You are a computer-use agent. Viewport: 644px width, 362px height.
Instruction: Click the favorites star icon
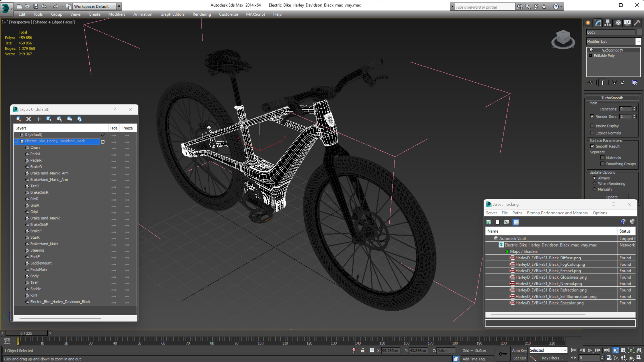[x=544, y=7]
